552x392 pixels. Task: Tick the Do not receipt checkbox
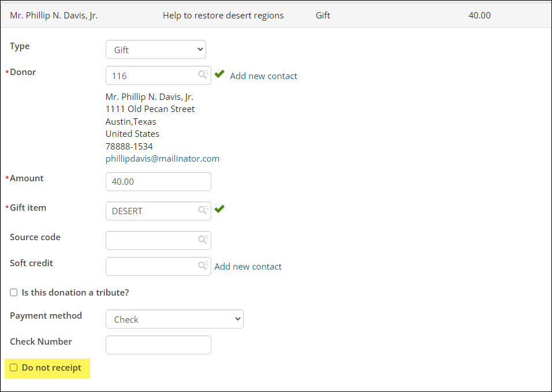pyautogui.click(x=14, y=367)
